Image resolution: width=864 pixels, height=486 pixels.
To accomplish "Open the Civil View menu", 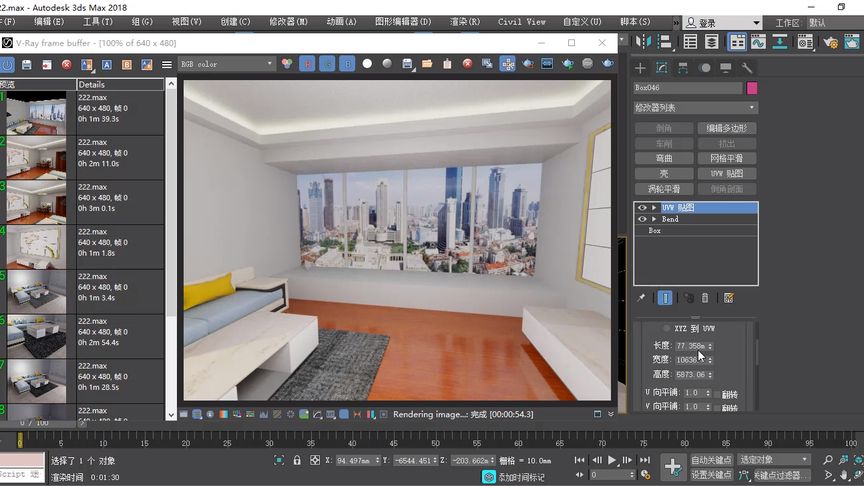I will coord(521,22).
